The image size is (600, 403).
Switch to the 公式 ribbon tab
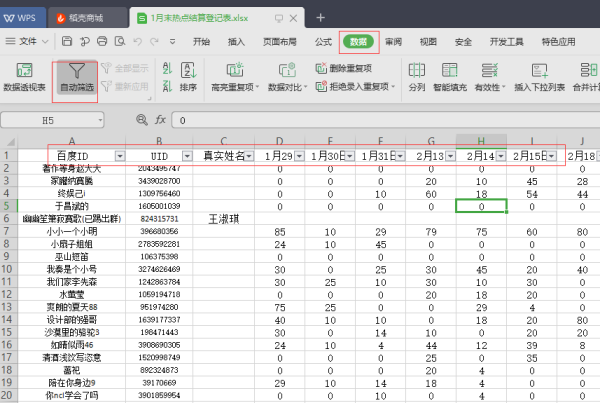(x=323, y=41)
